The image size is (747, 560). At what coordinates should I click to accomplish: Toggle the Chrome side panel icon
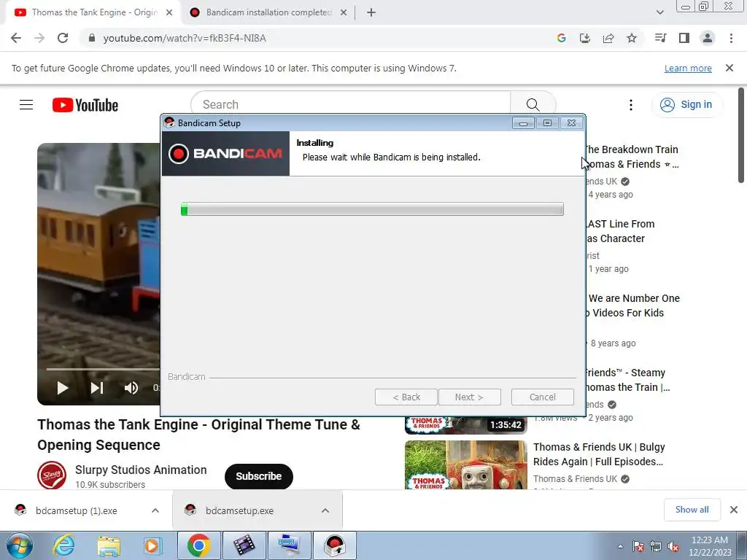click(684, 38)
